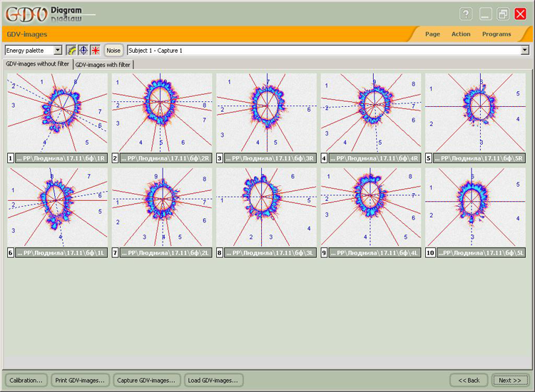The image size is (535, 392).
Task: Click the Calibration button
Action: click(x=27, y=380)
